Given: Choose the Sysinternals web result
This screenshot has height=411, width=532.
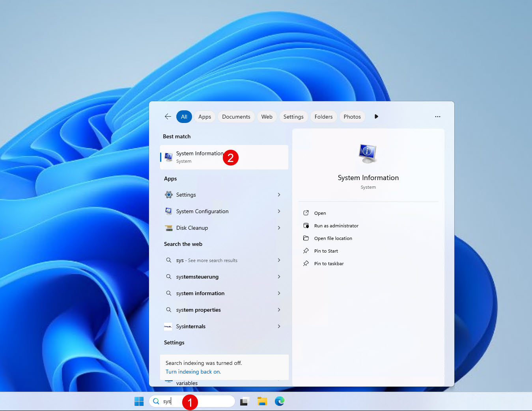Looking at the screenshot, I should pyautogui.click(x=191, y=326).
